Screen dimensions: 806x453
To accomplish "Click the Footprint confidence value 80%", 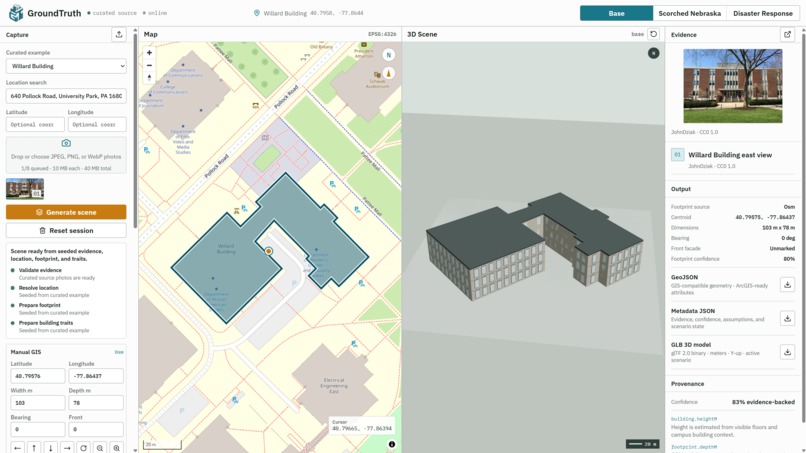I will coord(789,259).
